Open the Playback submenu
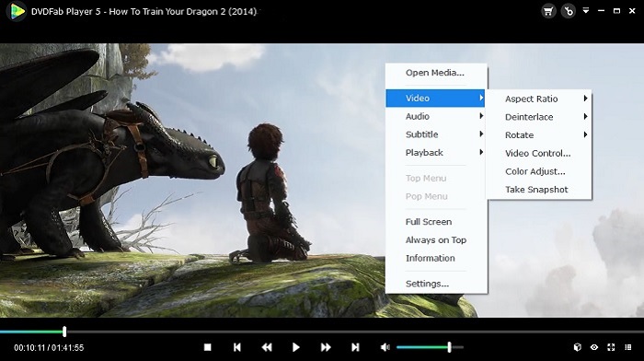The height and width of the screenshot is (361, 644). point(435,153)
